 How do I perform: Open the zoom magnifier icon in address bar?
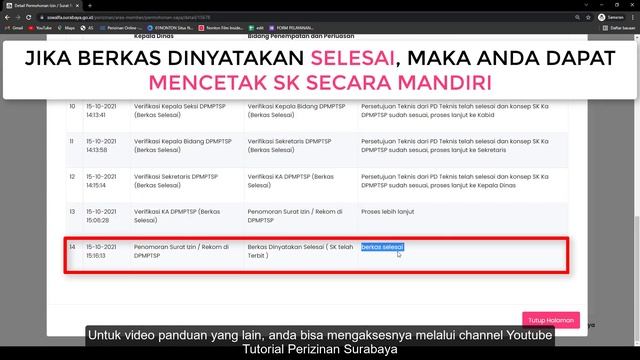[577, 18]
